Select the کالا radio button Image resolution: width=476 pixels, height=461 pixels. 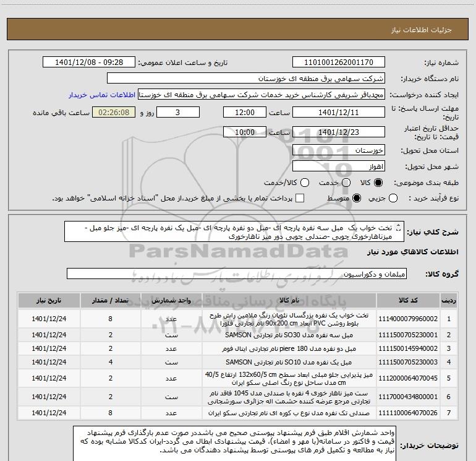(378, 183)
